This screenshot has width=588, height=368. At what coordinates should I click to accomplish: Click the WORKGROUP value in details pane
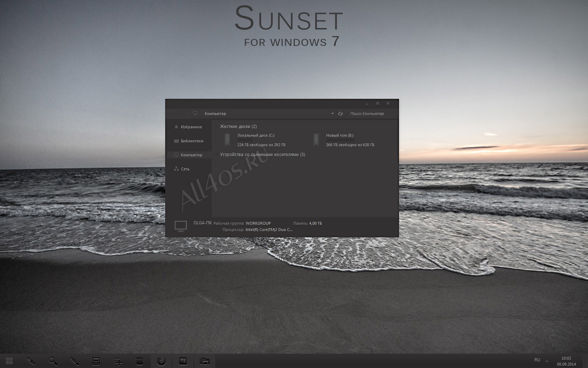[258, 223]
